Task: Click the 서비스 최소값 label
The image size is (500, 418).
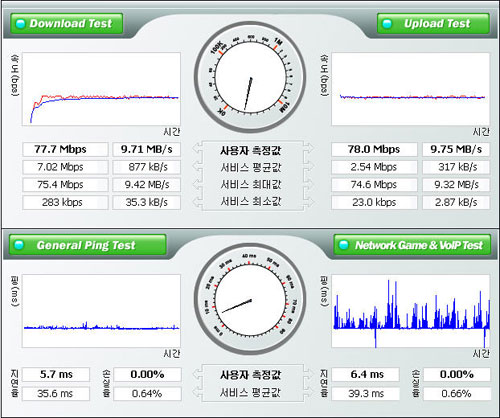Action: (251, 201)
